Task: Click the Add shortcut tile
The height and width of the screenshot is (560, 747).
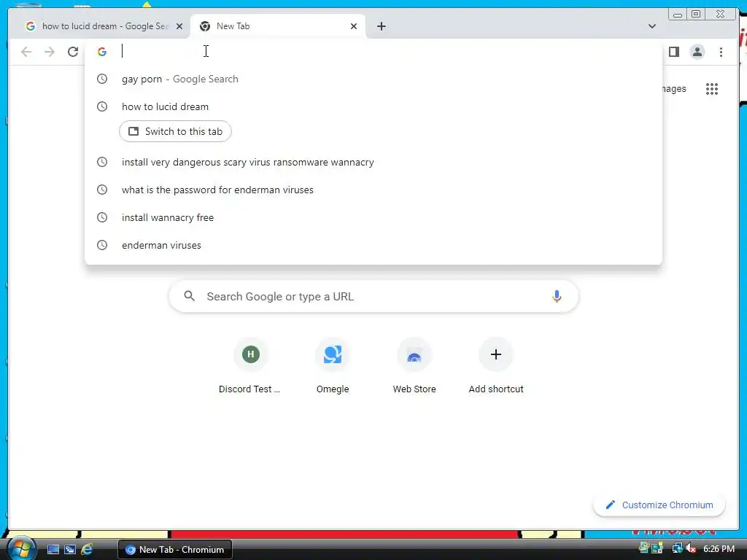Action: [x=496, y=366]
